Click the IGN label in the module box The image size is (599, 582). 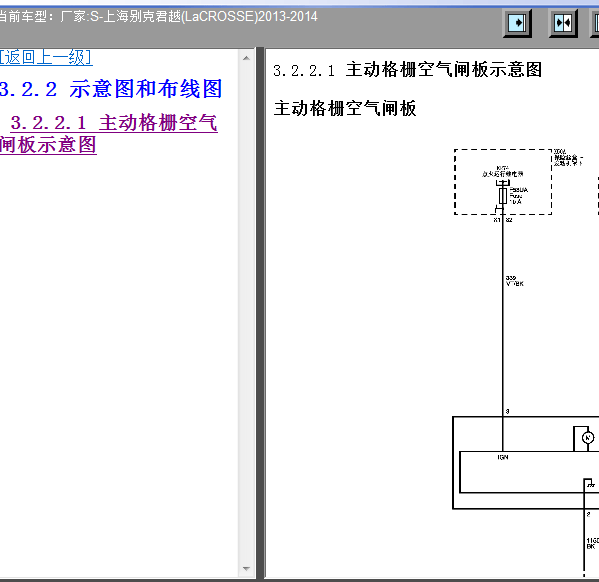503,457
